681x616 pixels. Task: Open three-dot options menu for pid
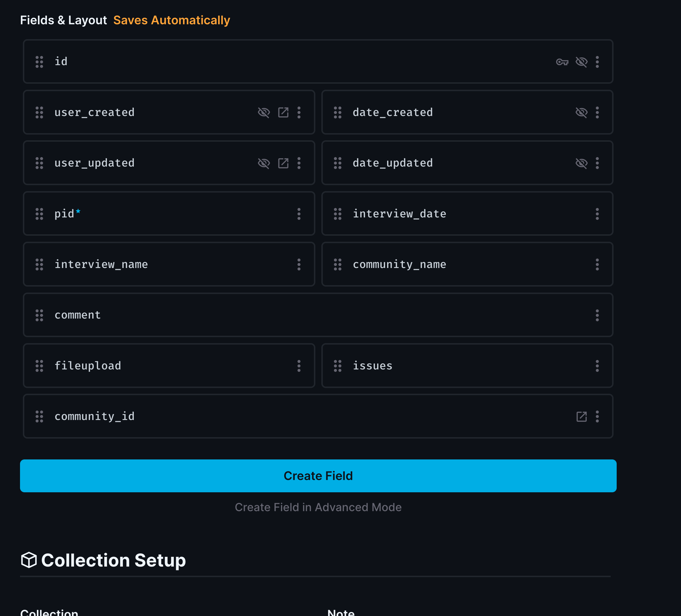[299, 214]
